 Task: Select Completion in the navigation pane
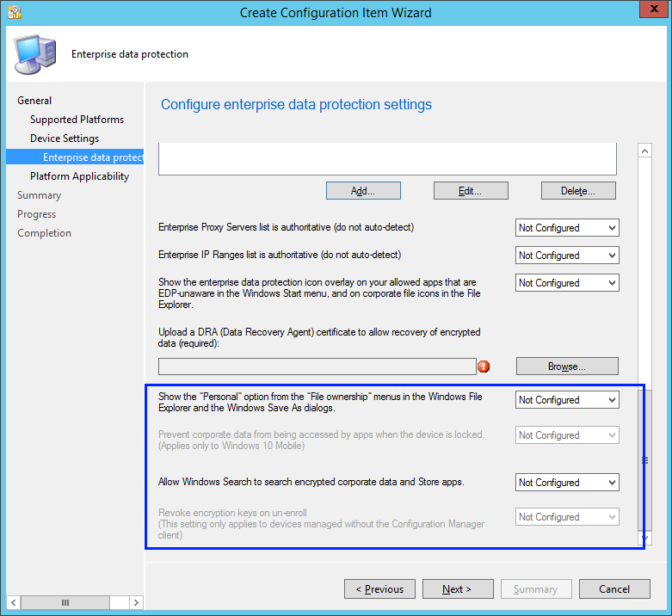[44, 233]
